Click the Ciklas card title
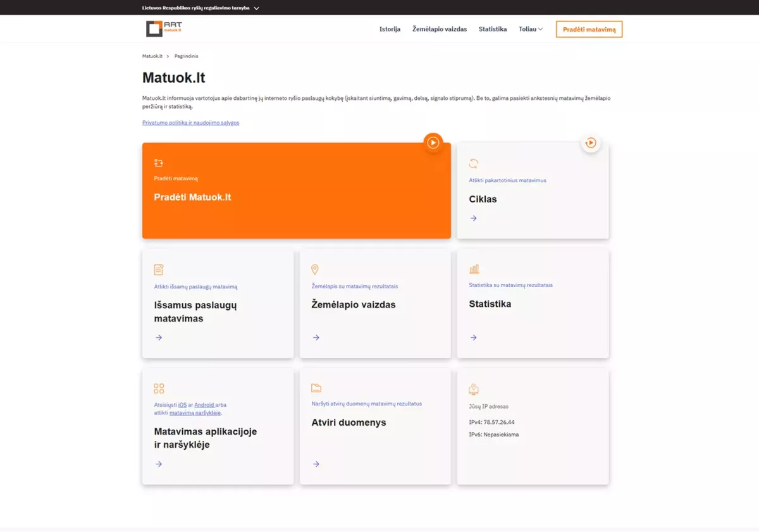The width and height of the screenshot is (759, 532). pos(483,199)
